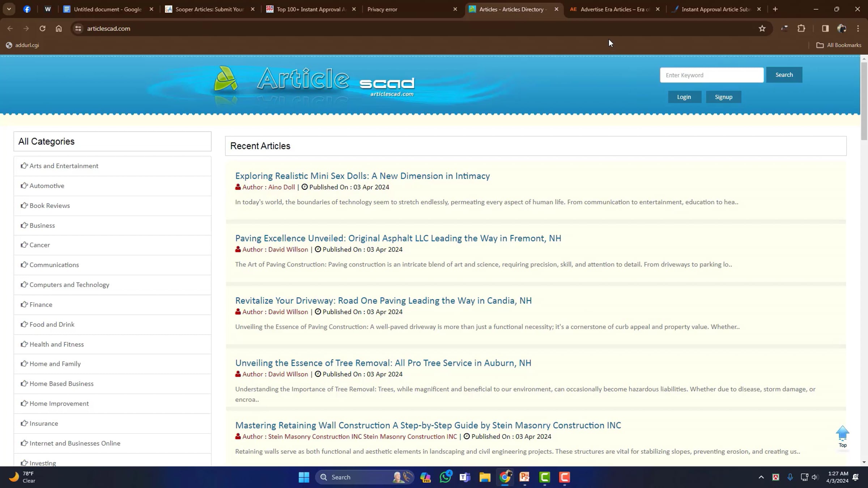Open the Computers and Technology category
The image size is (868, 488).
(x=69, y=285)
